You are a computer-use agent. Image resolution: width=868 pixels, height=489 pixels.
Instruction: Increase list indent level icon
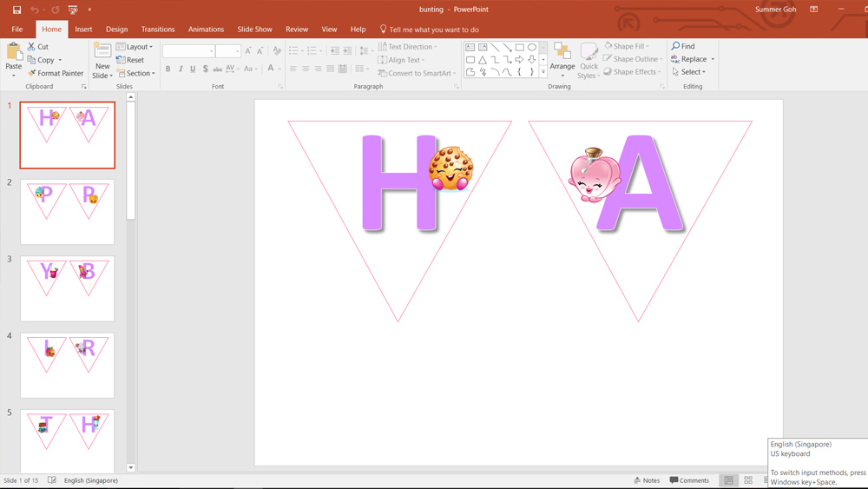tap(347, 51)
